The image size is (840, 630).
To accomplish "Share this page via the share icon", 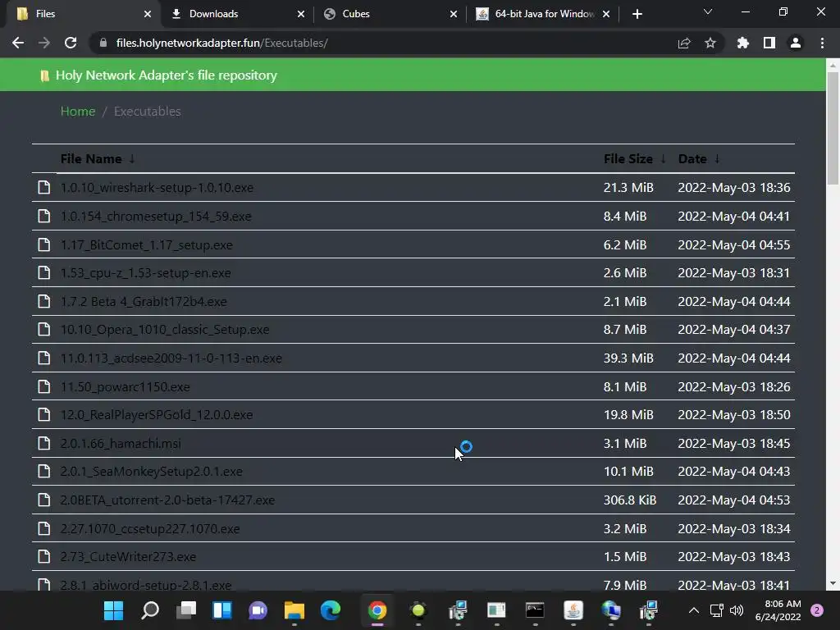I will click(x=684, y=43).
